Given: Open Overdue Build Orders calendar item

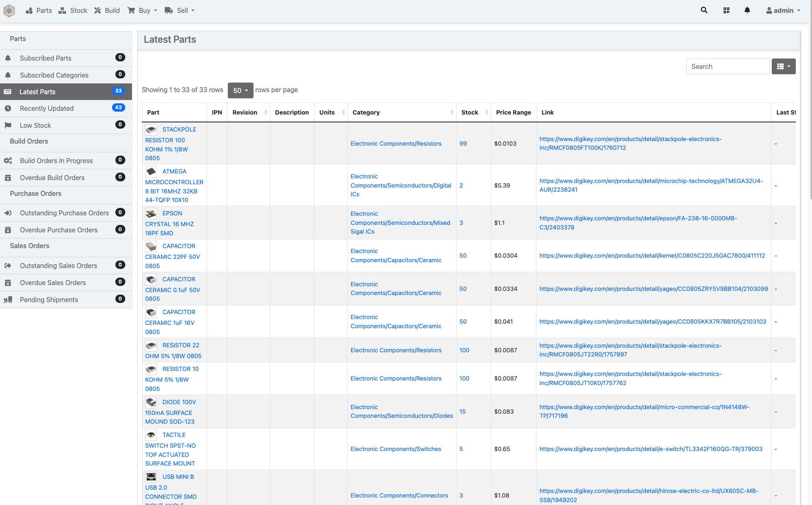Looking at the screenshot, I should (52, 178).
